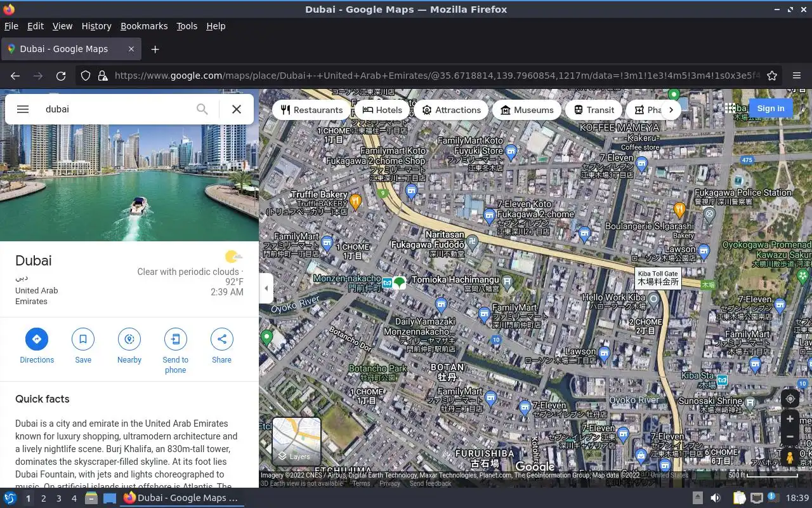Click the show your location icon
This screenshot has width=812, height=508.
pos(790,399)
